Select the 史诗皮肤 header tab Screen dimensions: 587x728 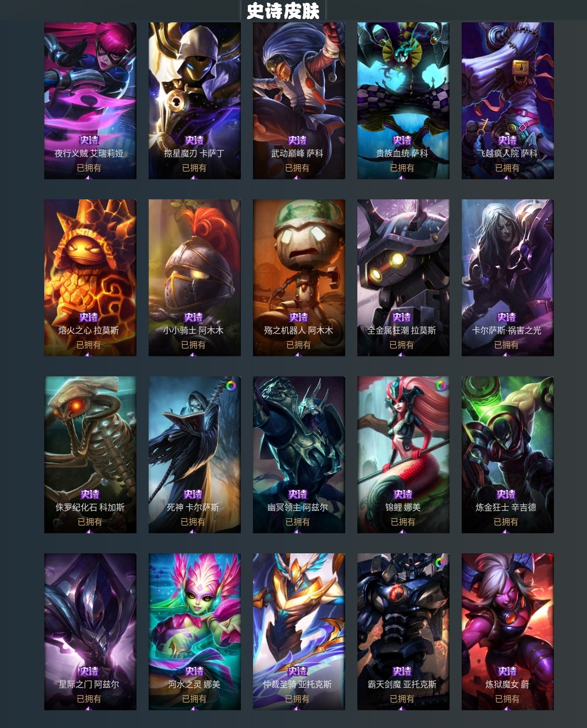pyautogui.click(x=283, y=11)
